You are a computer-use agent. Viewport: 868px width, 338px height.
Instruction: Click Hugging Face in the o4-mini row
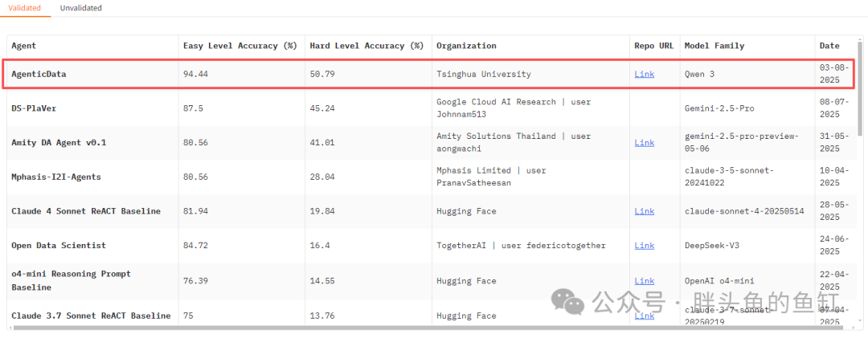[466, 280]
